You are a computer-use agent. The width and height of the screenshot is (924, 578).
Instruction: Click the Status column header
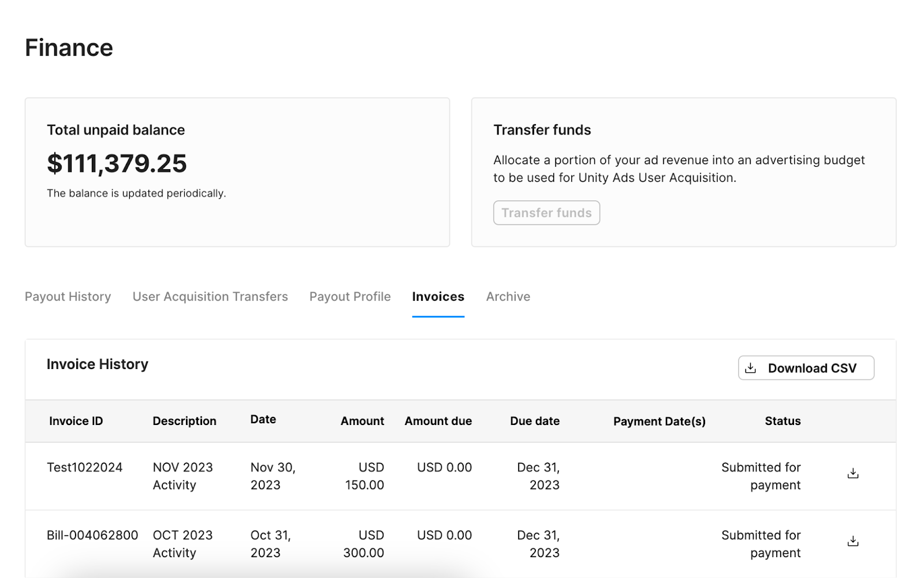tap(783, 422)
